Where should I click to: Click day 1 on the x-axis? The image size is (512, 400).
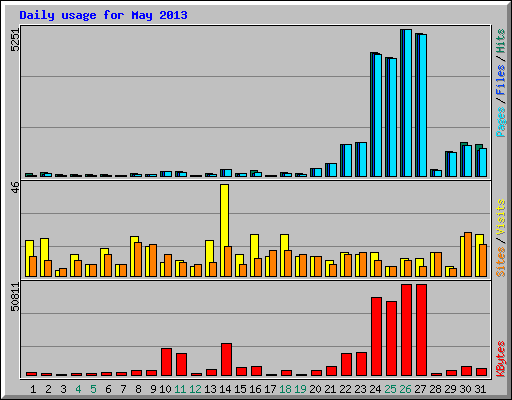(x=33, y=389)
